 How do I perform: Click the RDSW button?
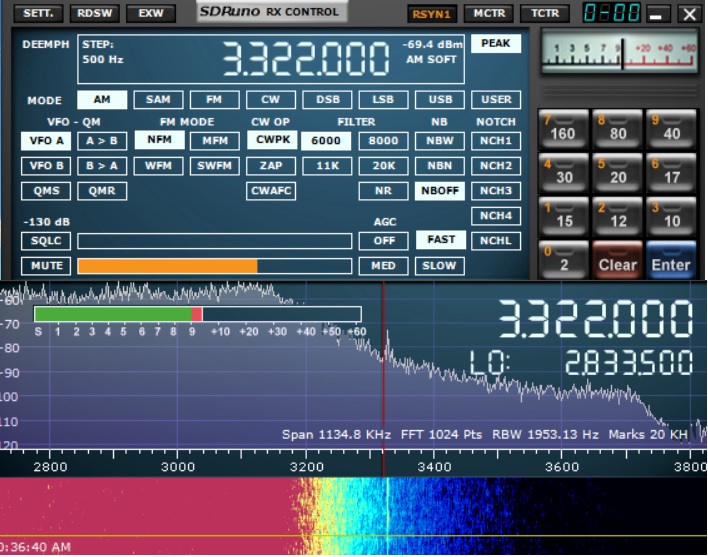click(x=94, y=14)
